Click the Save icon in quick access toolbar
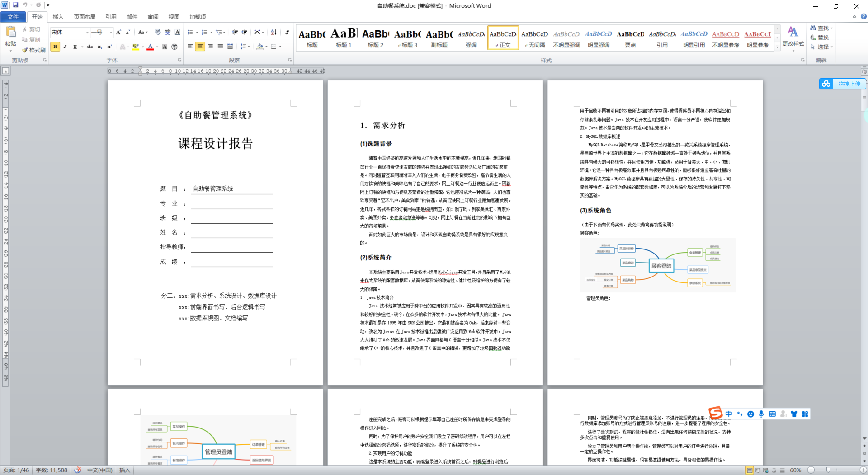The height and width of the screenshot is (475, 868). [15, 5]
